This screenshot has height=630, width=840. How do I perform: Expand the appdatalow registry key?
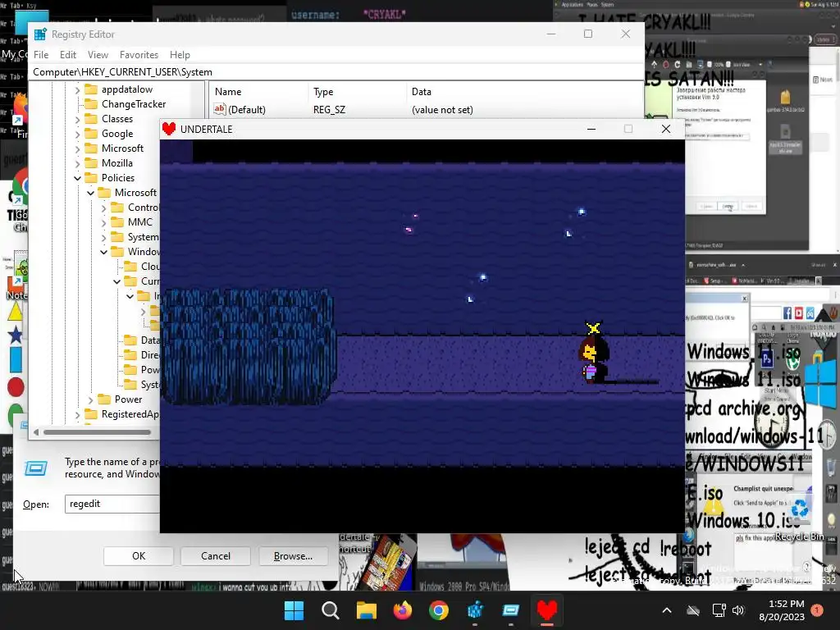click(77, 90)
